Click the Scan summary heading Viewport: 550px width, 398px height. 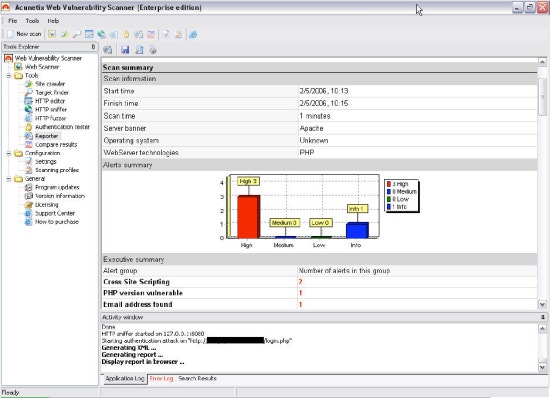(128, 68)
